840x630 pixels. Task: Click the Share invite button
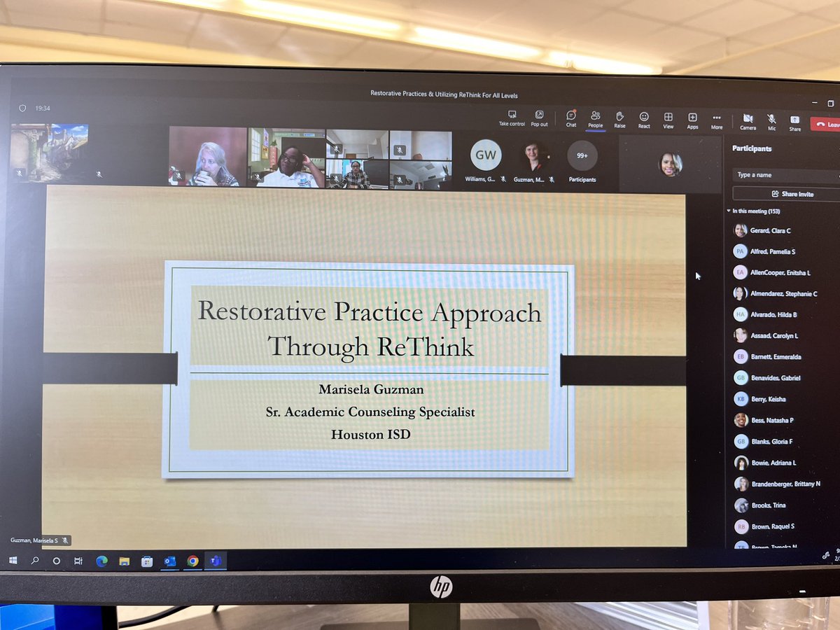(x=792, y=194)
